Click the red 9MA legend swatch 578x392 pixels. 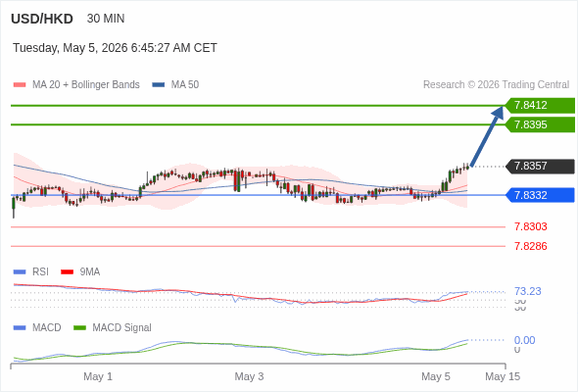click(x=67, y=272)
